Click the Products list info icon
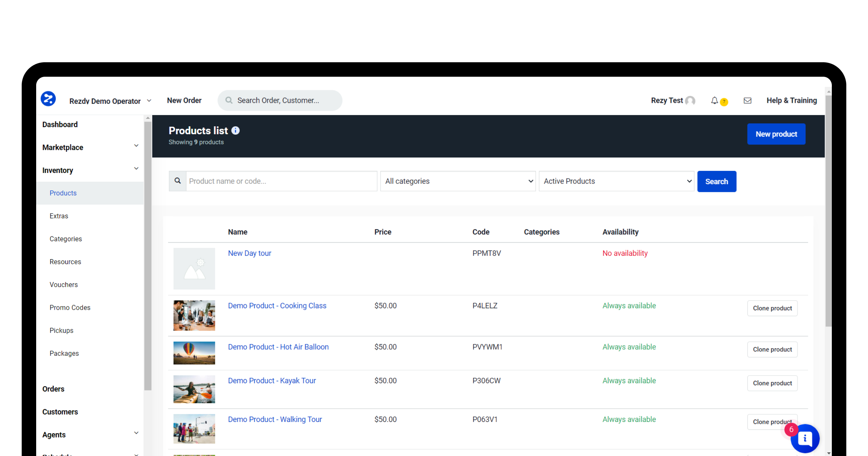The image size is (868, 456). [x=235, y=131]
